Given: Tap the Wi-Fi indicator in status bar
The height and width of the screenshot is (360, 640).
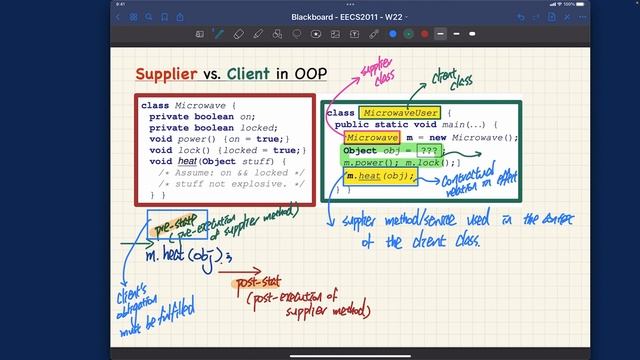Looking at the screenshot, I should (x=559, y=4).
